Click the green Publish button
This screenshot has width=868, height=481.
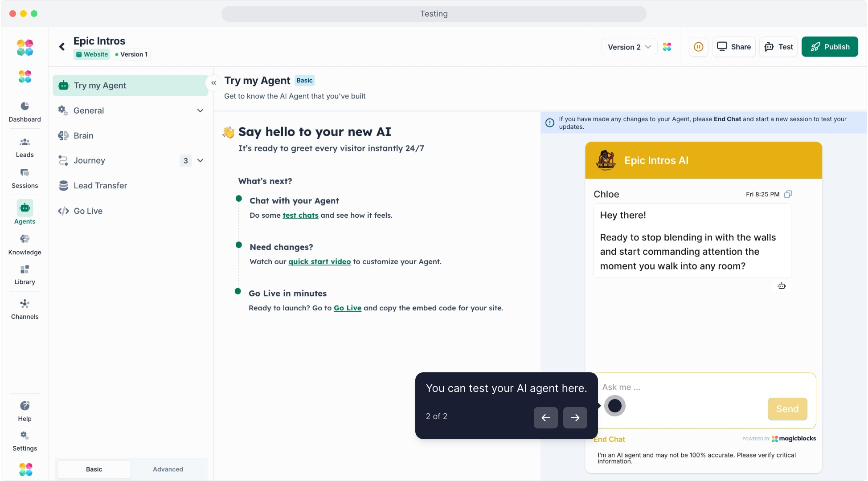(829, 47)
